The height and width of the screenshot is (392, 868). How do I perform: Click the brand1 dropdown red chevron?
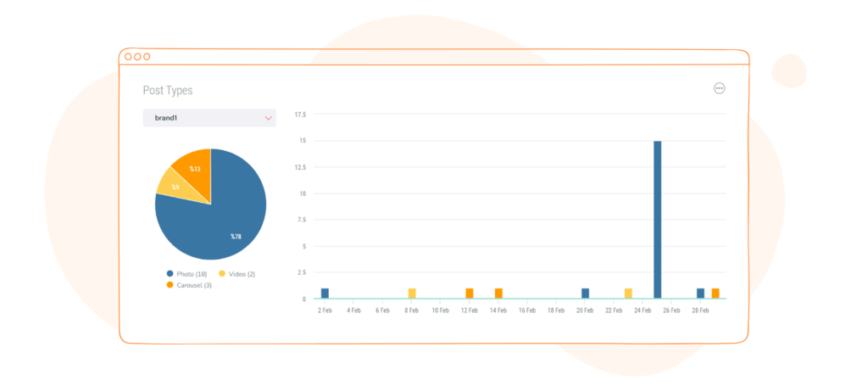click(x=269, y=118)
